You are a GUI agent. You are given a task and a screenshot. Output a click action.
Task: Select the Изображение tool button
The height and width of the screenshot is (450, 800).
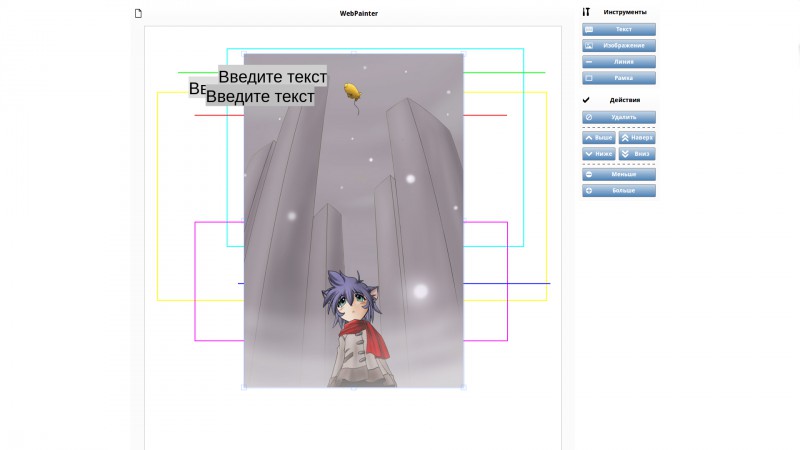[618, 45]
